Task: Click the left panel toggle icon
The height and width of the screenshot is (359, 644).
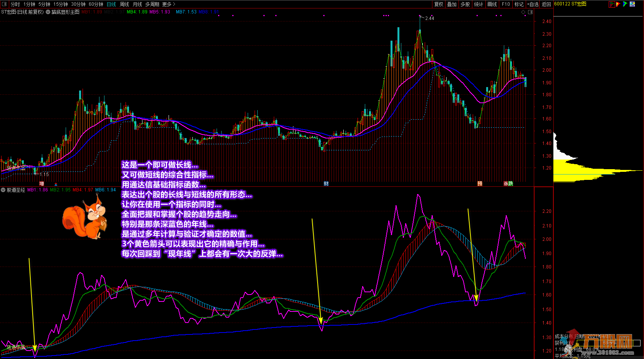Action: point(4,4)
